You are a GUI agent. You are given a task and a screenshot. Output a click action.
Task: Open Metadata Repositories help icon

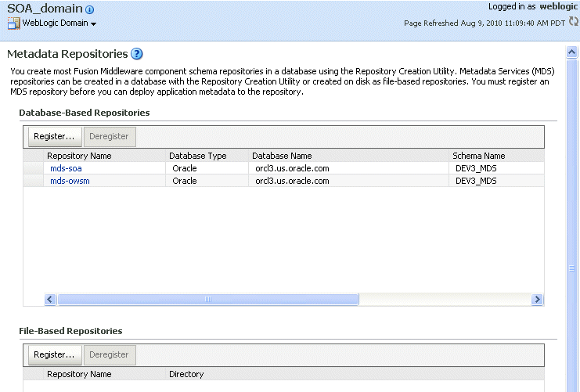[x=137, y=54]
